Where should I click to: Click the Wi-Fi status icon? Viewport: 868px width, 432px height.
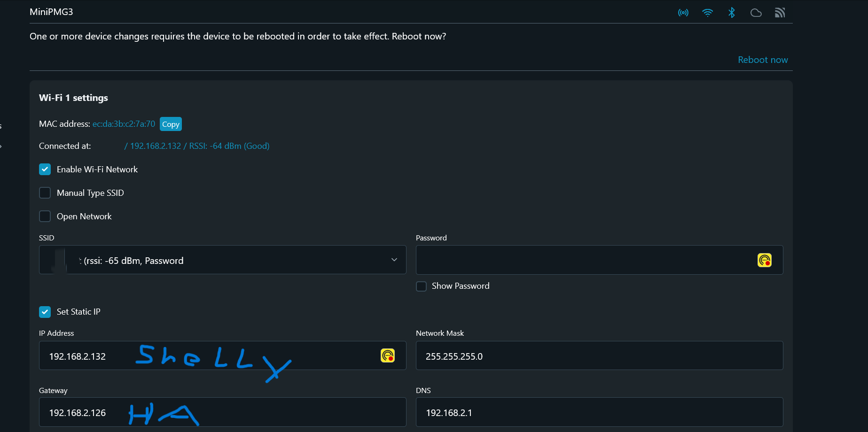[x=707, y=13]
